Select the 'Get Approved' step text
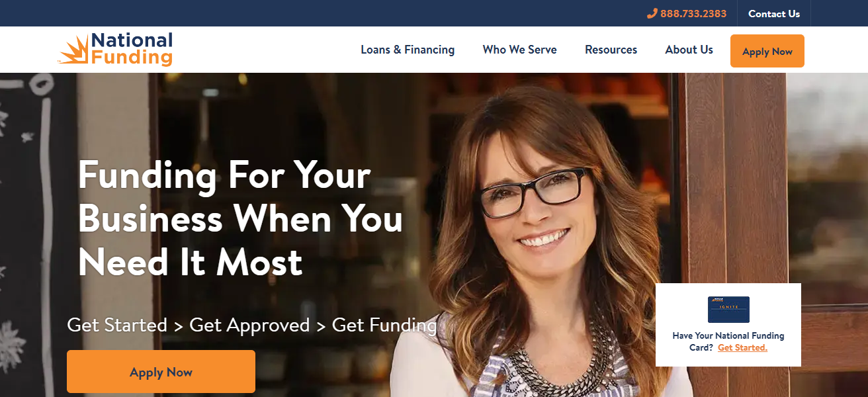The height and width of the screenshot is (397, 868). (249, 326)
